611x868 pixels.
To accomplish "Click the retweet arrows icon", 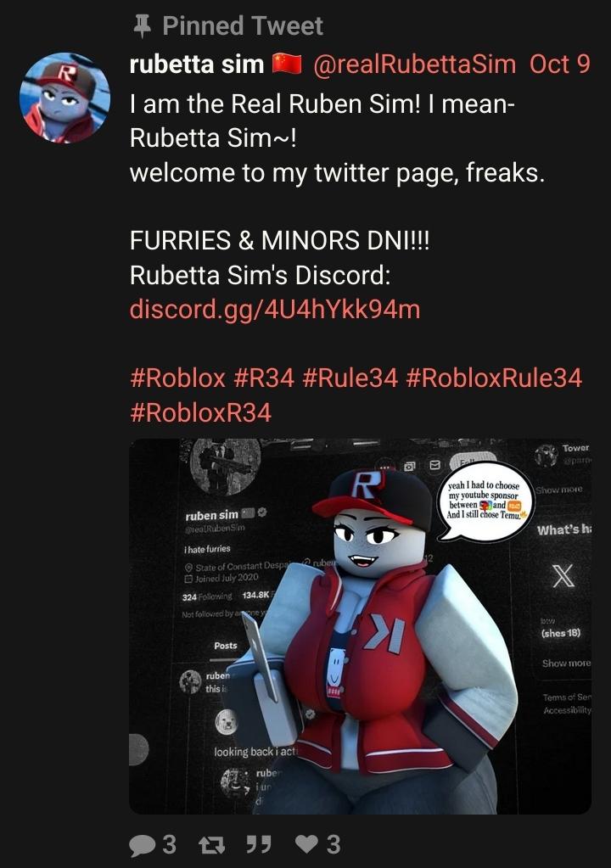I will pyautogui.click(x=211, y=845).
